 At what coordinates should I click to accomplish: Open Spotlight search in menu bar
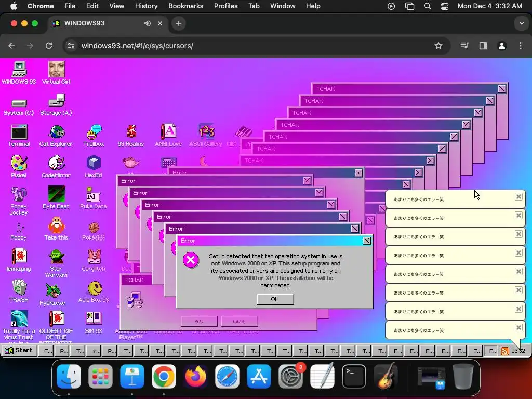click(428, 6)
